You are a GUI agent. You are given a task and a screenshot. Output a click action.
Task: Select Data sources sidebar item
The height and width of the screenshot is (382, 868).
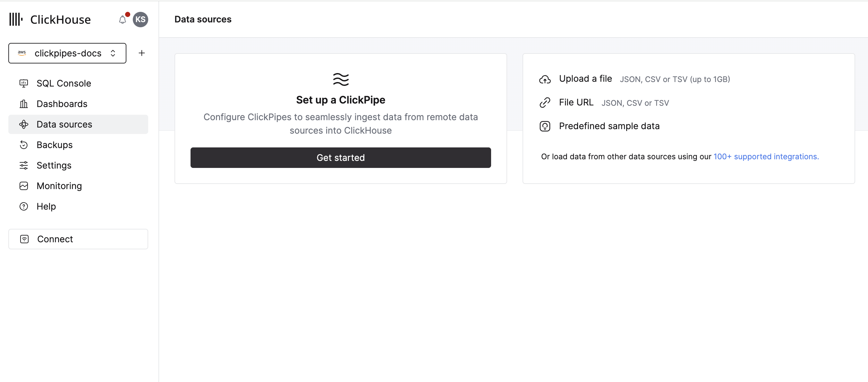[64, 125]
